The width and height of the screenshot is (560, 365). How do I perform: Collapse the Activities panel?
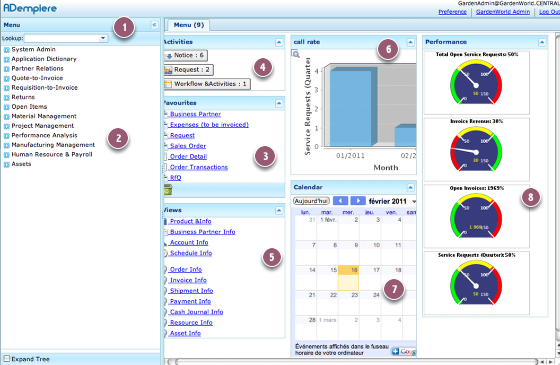click(279, 42)
